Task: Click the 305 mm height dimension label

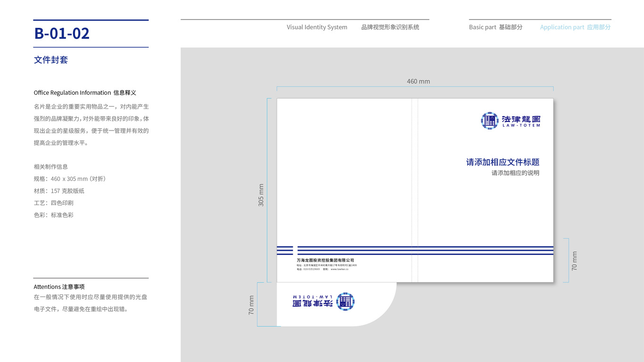Action: 261,195
